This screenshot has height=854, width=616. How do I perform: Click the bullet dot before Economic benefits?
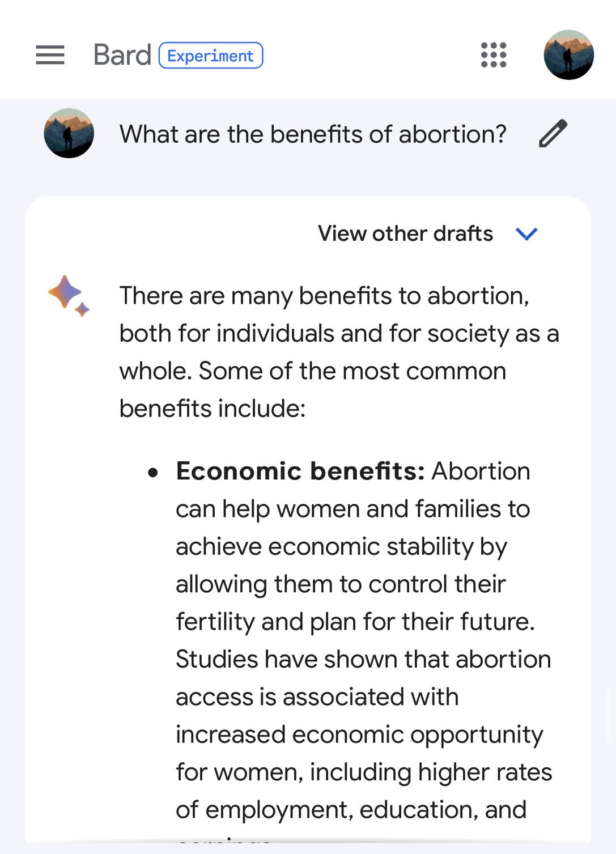(x=153, y=472)
